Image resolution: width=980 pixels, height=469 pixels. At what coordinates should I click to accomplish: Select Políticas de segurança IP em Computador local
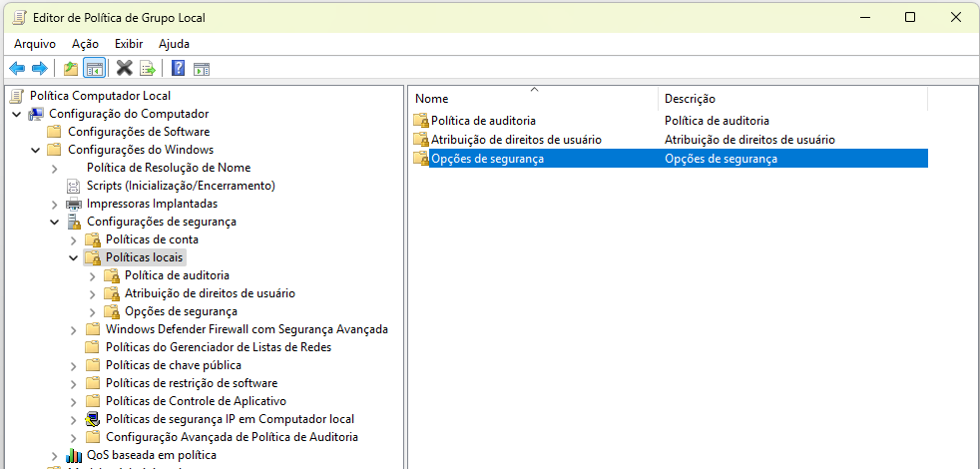230,419
